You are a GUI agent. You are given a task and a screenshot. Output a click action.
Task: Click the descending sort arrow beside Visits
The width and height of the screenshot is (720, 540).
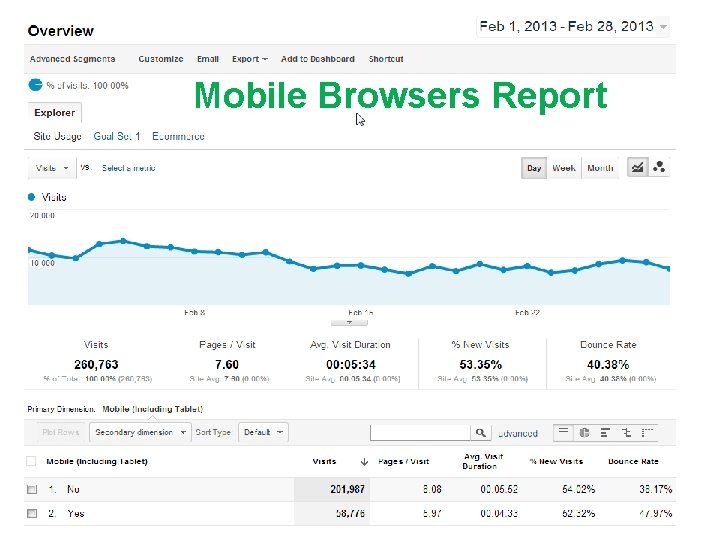pos(364,462)
